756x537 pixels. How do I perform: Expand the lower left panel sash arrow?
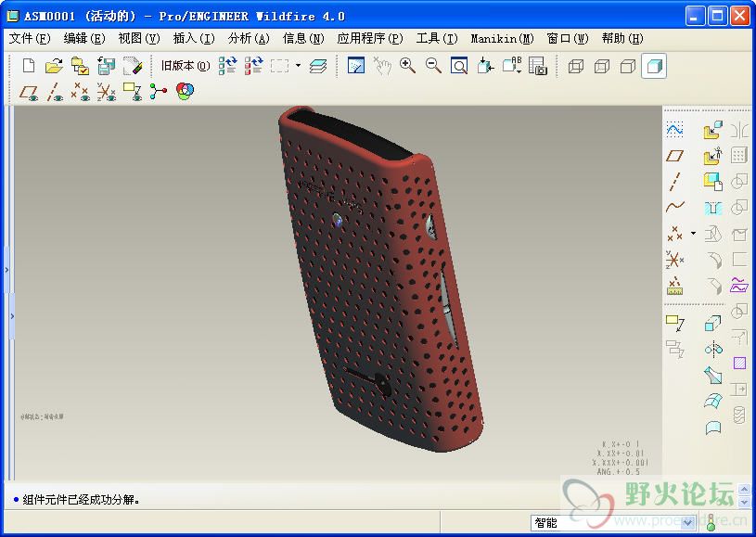coord(12,316)
